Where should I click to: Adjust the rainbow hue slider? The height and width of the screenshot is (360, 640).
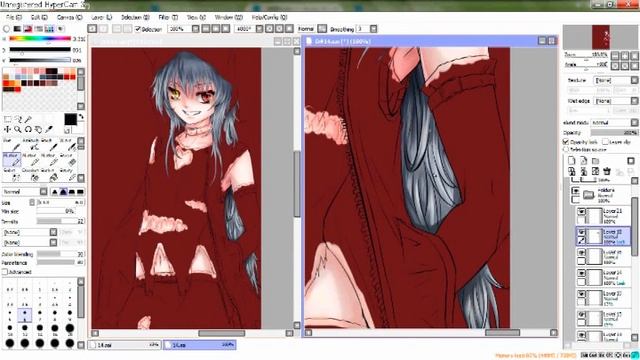(x=40, y=39)
